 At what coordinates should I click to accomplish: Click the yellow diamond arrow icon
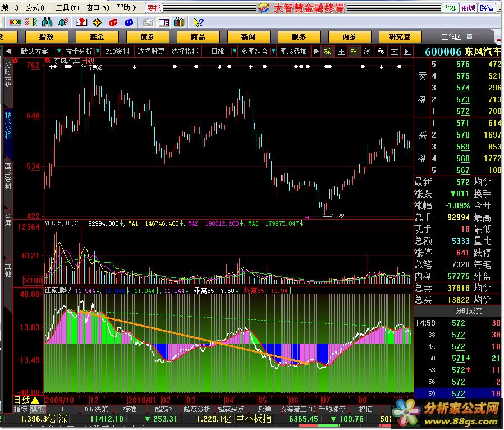(x=97, y=22)
